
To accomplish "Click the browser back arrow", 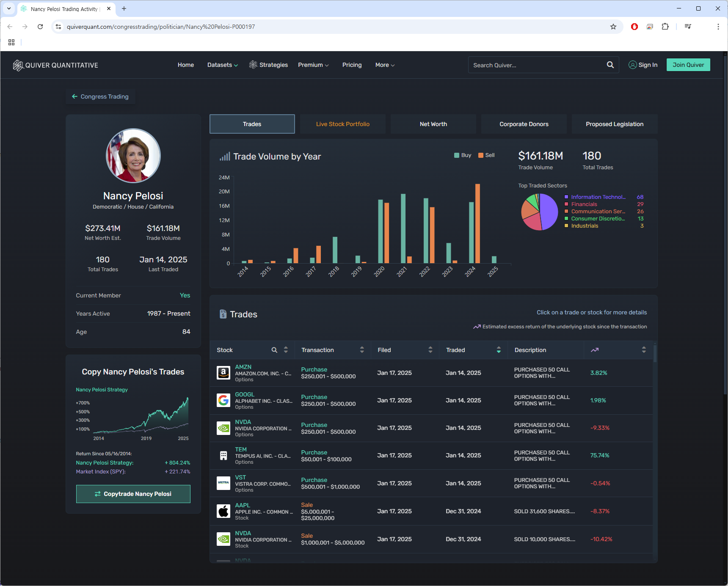I will pyautogui.click(x=10, y=27).
